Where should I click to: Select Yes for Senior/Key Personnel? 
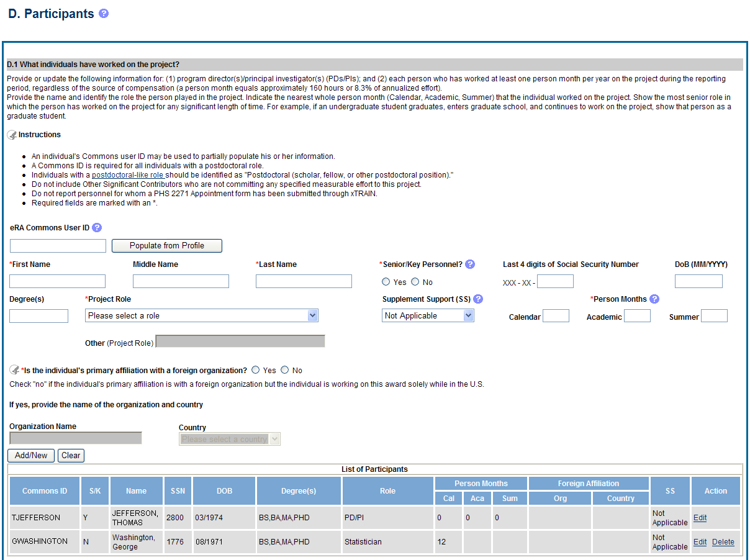pos(386,282)
